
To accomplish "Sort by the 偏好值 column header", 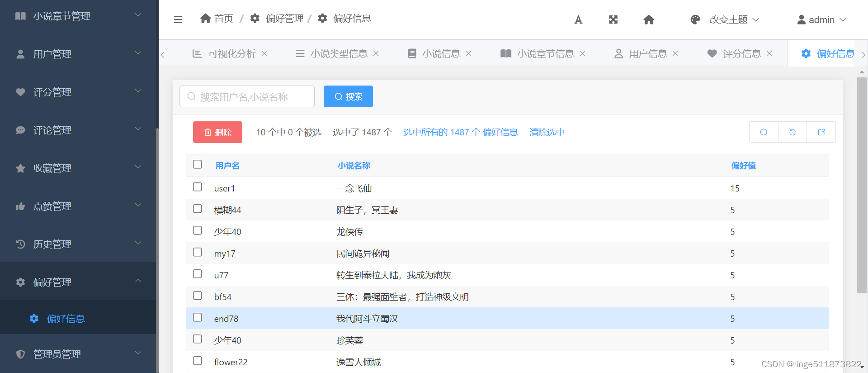I will click(743, 166).
